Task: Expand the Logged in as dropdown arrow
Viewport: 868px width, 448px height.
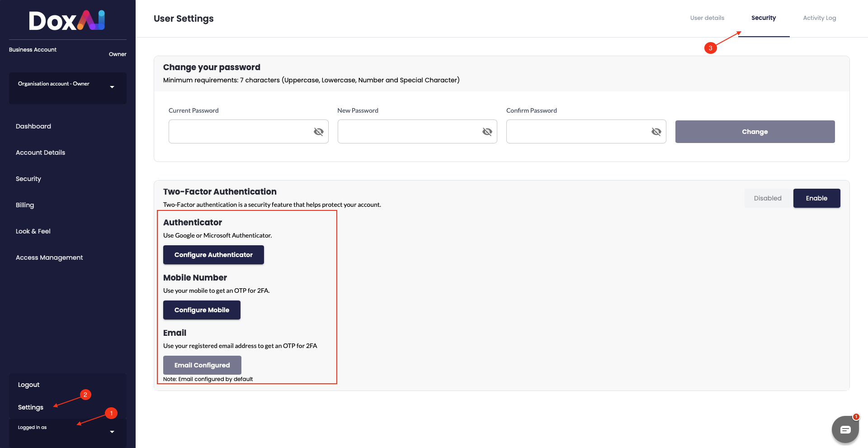Action: [x=112, y=432]
